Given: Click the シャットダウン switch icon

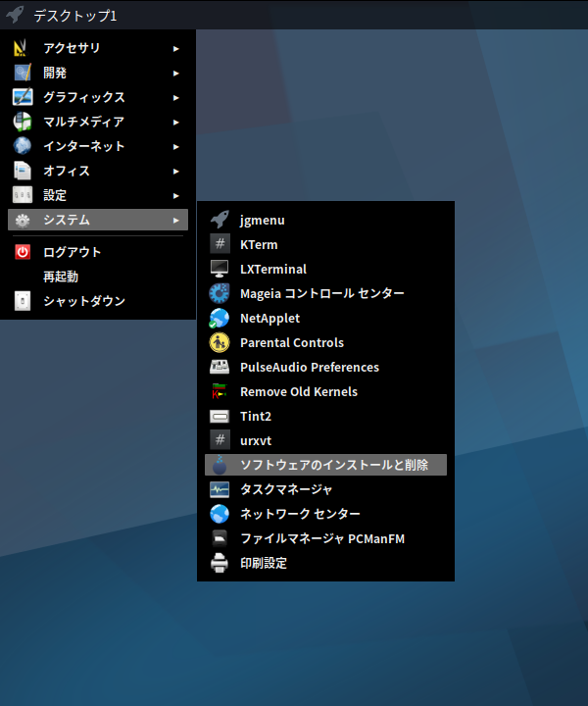Looking at the screenshot, I should [x=22, y=301].
